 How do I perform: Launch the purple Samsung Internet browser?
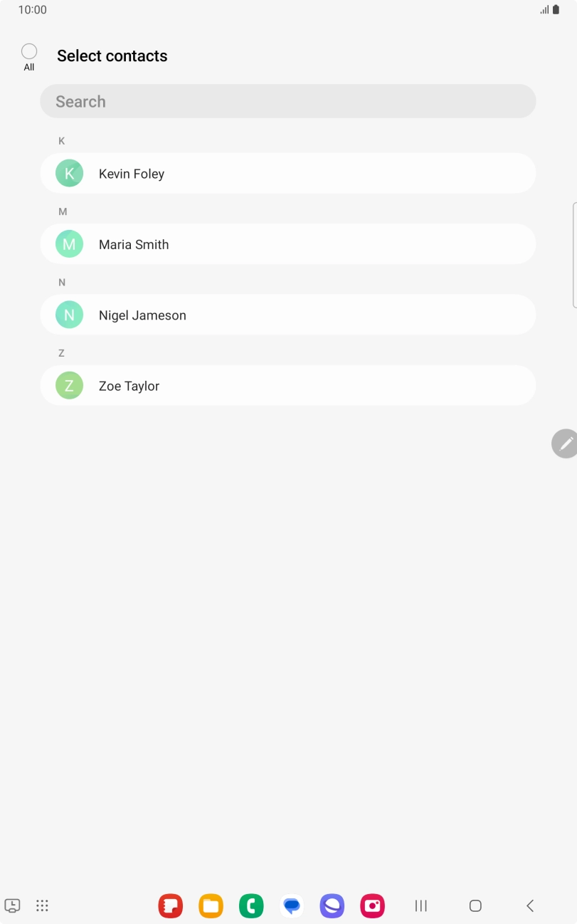332,905
